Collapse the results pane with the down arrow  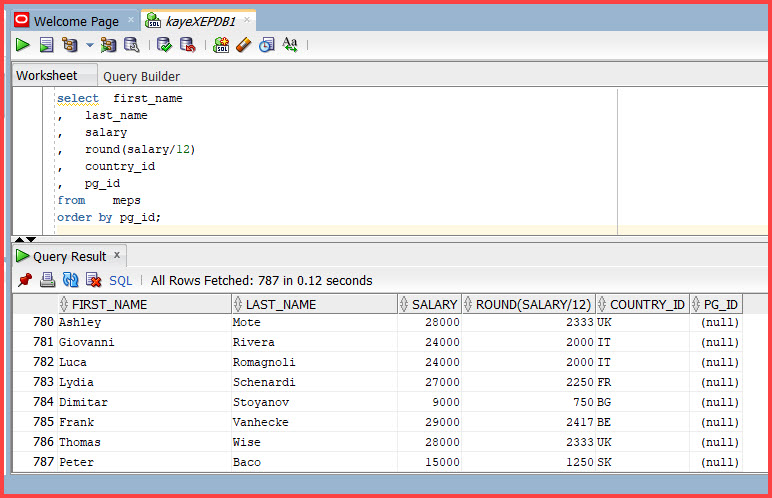[x=31, y=239]
